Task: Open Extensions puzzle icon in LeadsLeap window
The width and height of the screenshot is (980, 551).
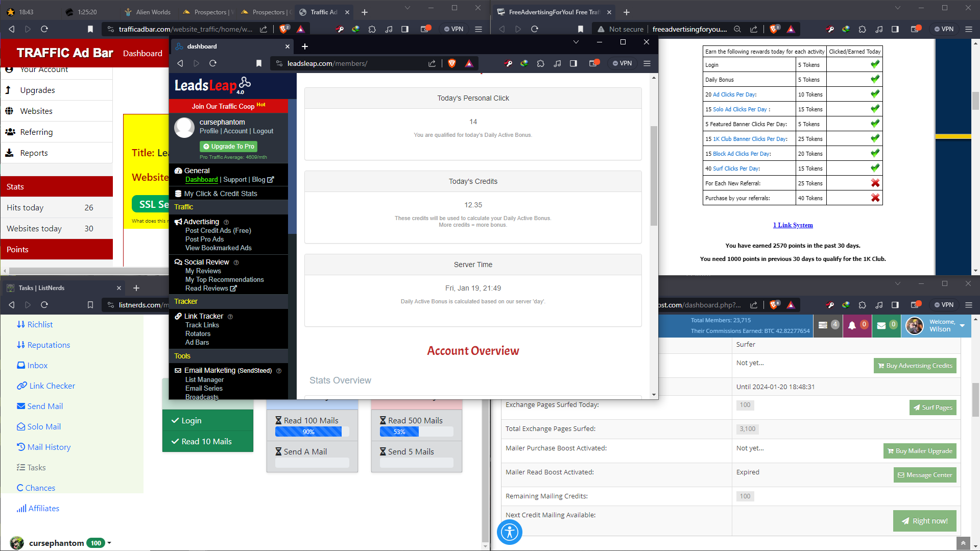Action: point(541,63)
